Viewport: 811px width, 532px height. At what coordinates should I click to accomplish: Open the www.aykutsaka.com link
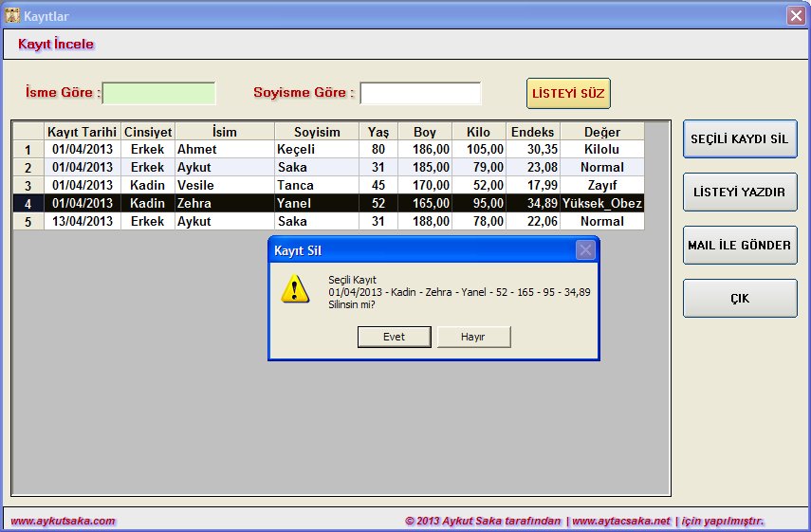pos(63,521)
